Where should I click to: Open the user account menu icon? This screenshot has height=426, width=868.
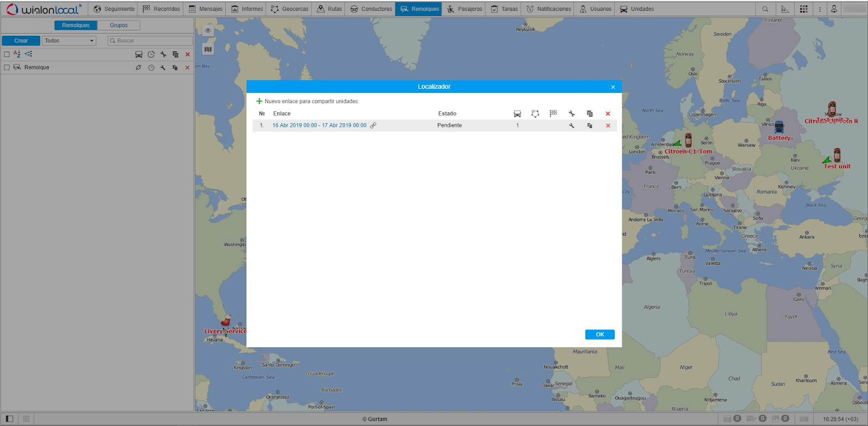click(x=834, y=9)
